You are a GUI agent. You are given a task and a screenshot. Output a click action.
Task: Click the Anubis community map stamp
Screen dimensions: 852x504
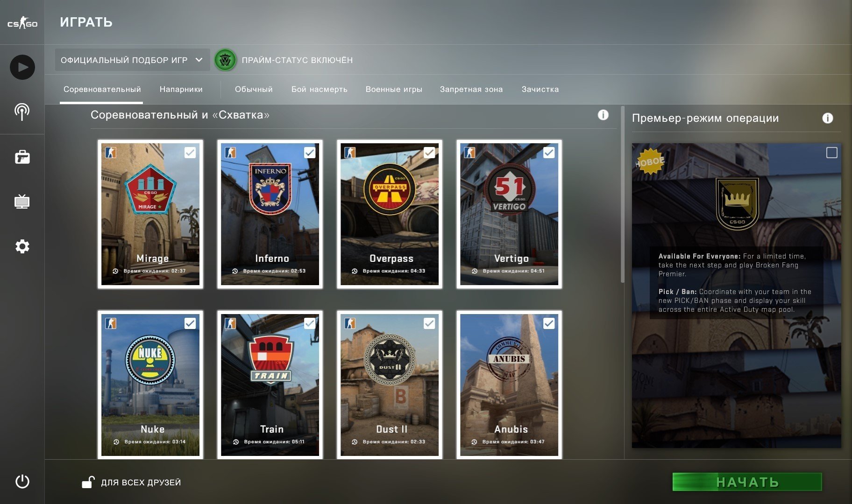pyautogui.click(x=509, y=359)
